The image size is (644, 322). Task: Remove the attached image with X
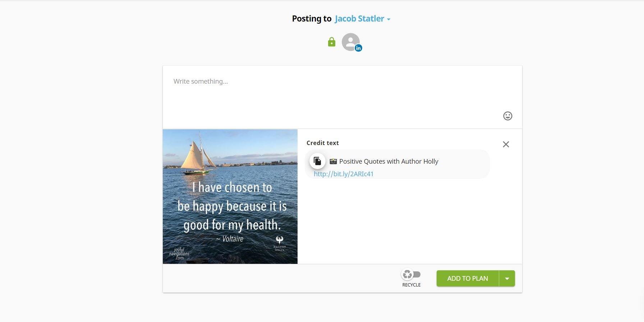pyautogui.click(x=506, y=144)
